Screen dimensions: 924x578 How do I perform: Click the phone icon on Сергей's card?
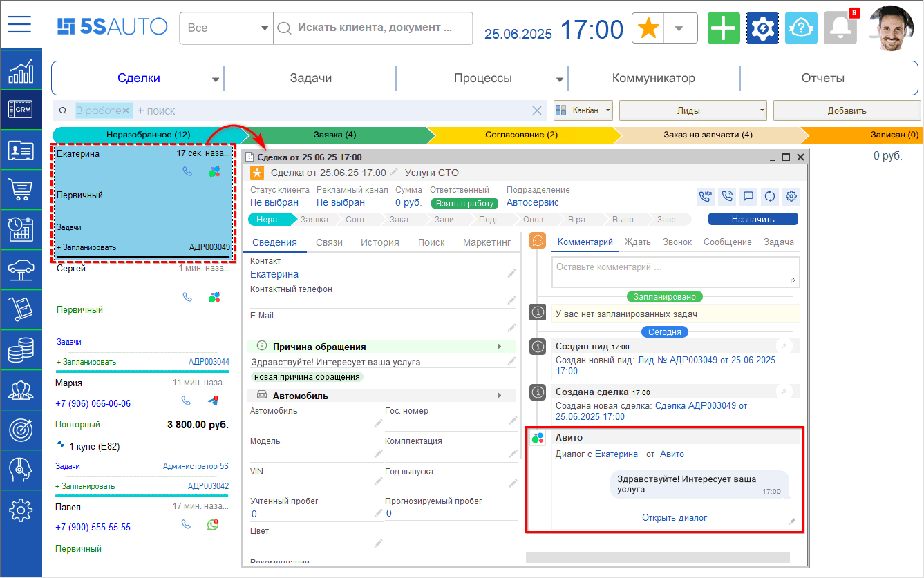click(187, 297)
